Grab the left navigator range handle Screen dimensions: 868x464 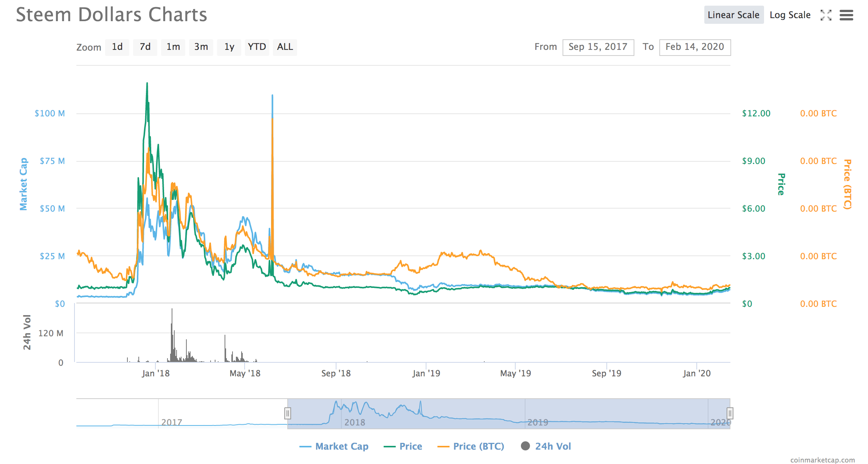pos(288,413)
